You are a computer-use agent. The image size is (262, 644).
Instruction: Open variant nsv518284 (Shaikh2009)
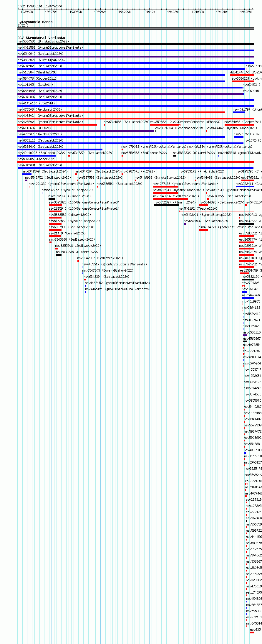click(37, 72)
